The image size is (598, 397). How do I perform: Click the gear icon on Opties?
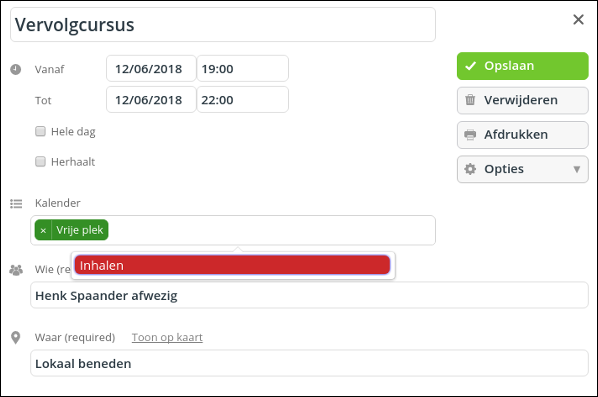470,169
